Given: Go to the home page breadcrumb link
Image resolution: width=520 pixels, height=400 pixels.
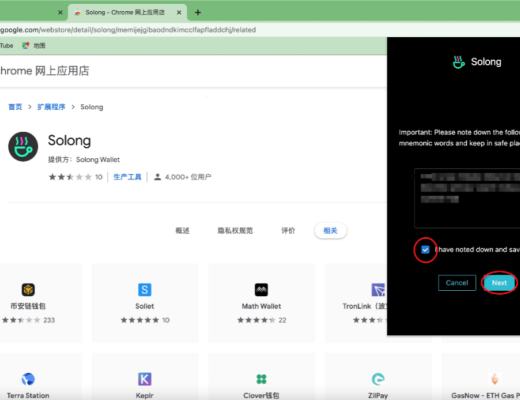Looking at the screenshot, I should pyautogui.click(x=15, y=107).
